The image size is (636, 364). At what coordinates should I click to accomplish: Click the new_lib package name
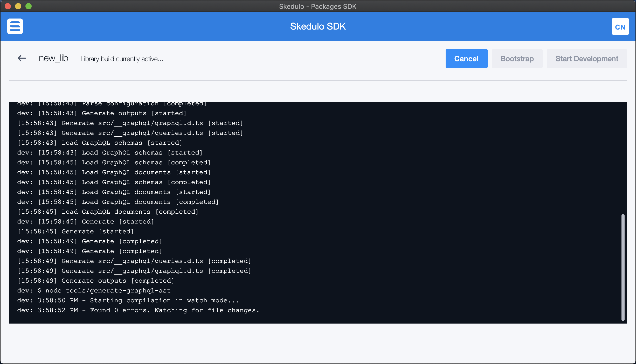(53, 59)
